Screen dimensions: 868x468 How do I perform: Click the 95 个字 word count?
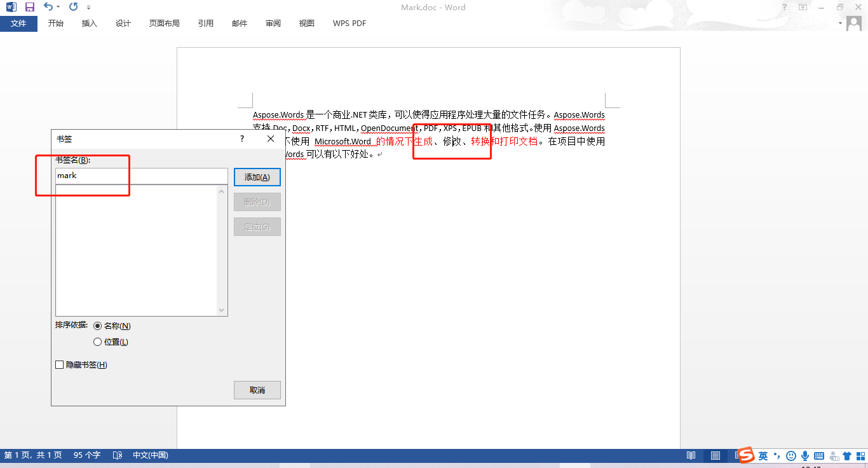point(87,455)
